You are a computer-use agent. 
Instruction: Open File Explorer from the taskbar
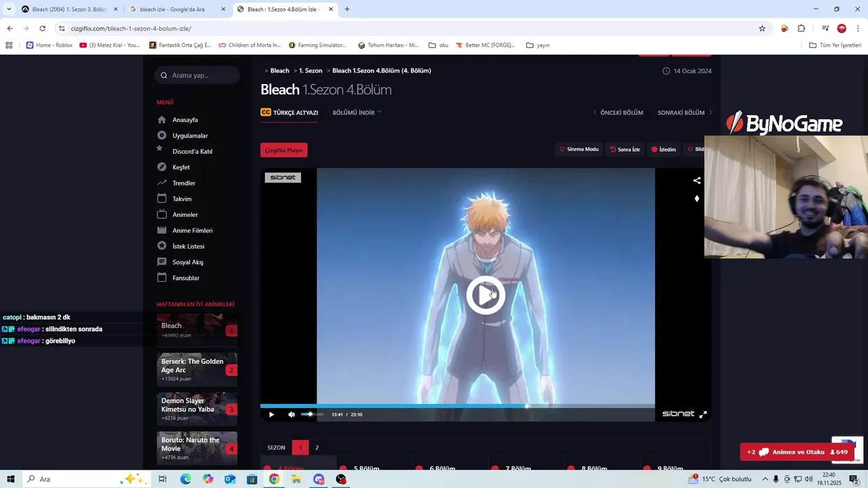[x=296, y=479]
